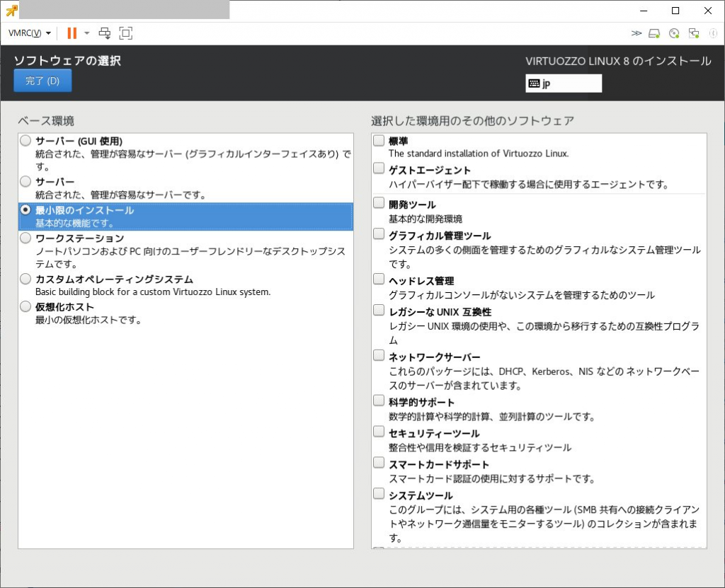Click '整合性や信用を検証するセキュリティツール' description
Viewport: 725px width, 588px height.
click(x=480, y=447)
